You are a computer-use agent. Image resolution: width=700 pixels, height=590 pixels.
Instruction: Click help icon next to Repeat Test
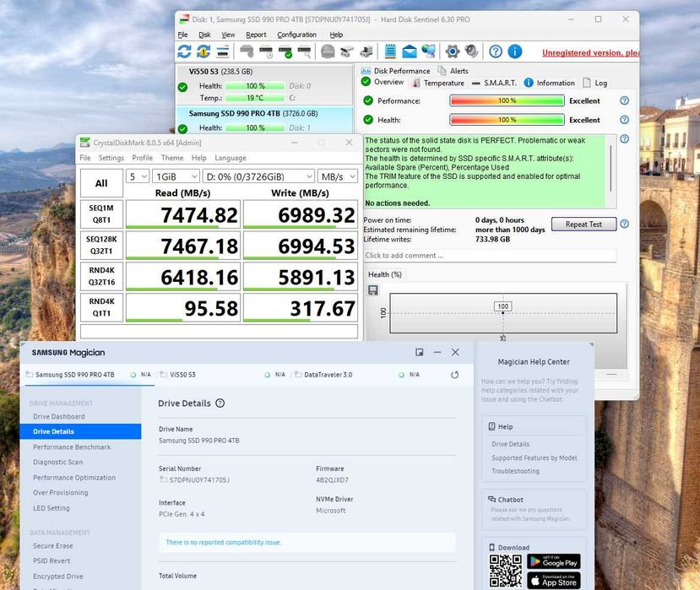[x=625, y=224]
